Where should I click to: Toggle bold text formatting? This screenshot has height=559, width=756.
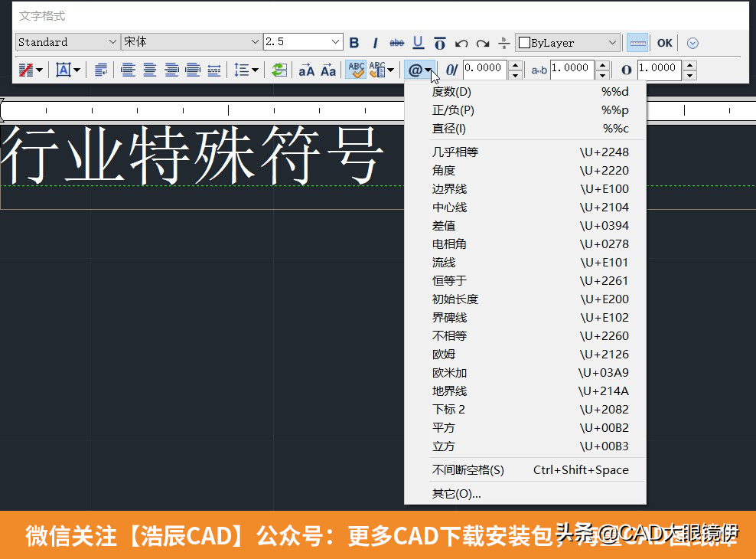354,43
